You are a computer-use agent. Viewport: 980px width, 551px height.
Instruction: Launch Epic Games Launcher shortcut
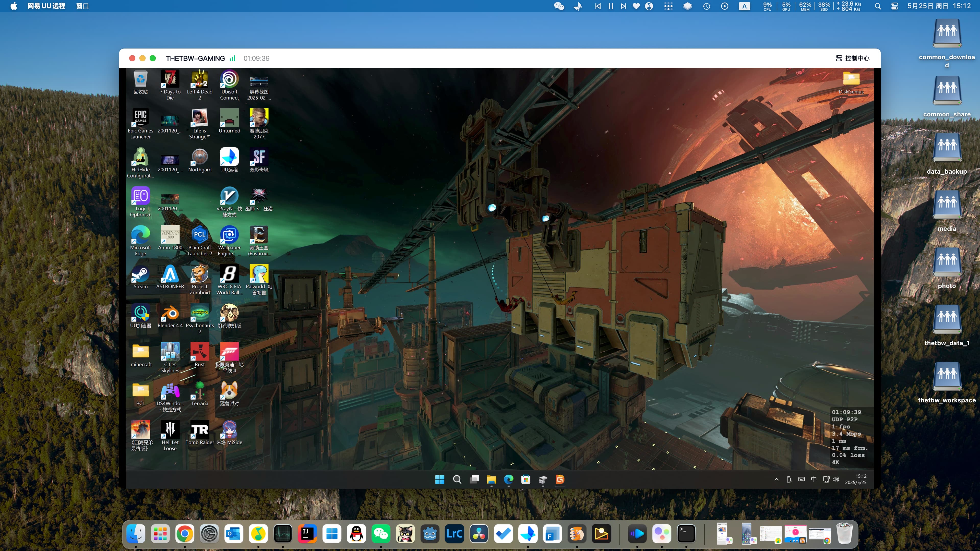click(140, 124)
